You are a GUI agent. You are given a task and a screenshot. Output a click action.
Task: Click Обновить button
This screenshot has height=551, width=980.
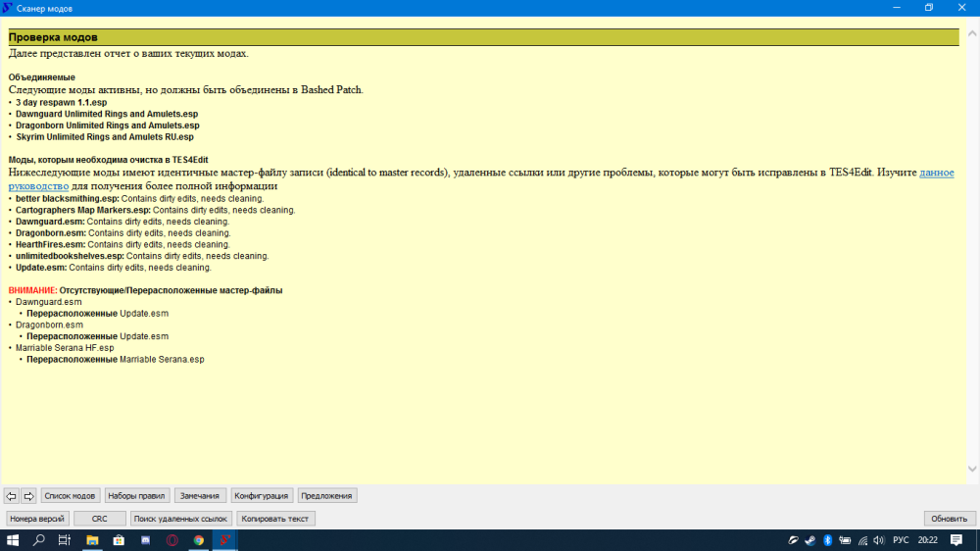click(x=949, y=519)
